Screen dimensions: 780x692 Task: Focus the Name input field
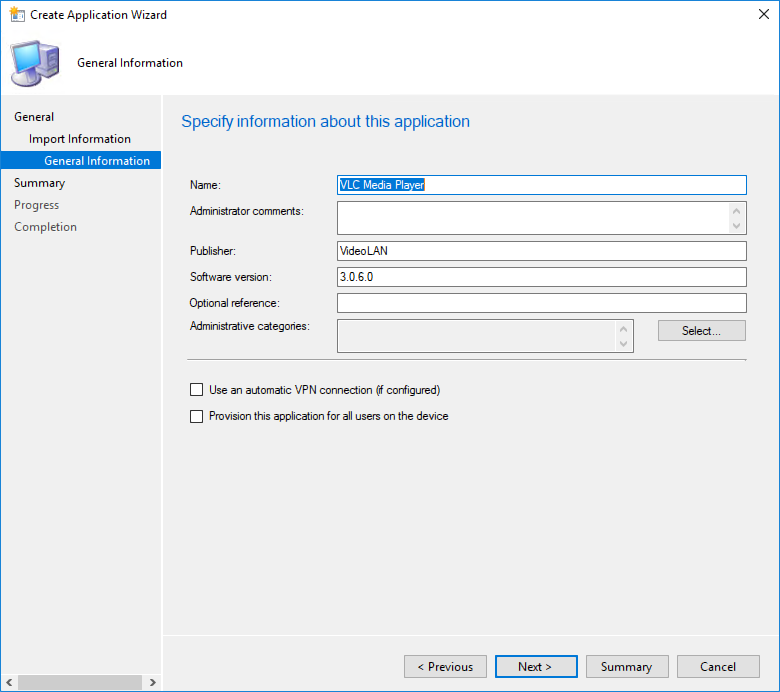click(542, 185)
